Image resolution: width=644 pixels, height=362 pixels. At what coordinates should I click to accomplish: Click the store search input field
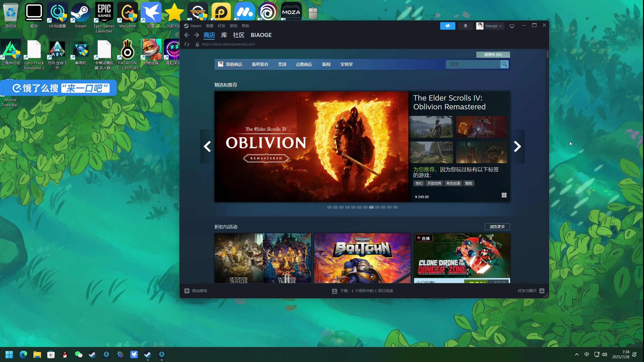coord(473,64)
